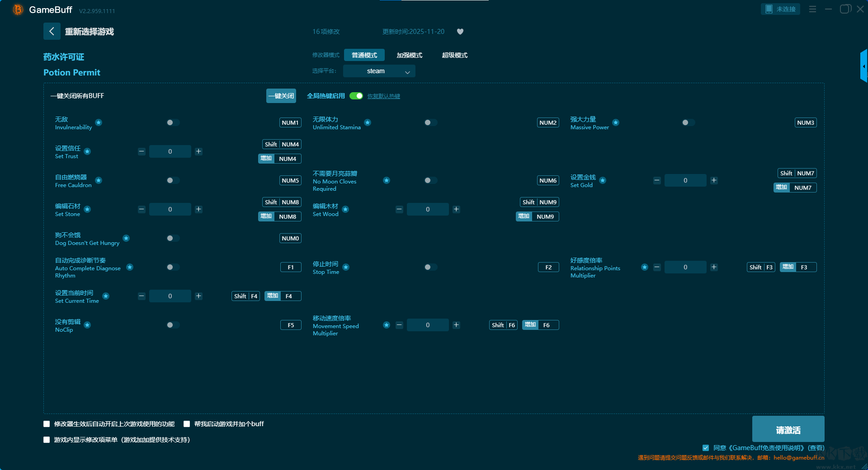Click the star beside Dog Doesn't Get Hungry
The width and height of the screenshot is (868, 470).
click(x=126, y=238)
